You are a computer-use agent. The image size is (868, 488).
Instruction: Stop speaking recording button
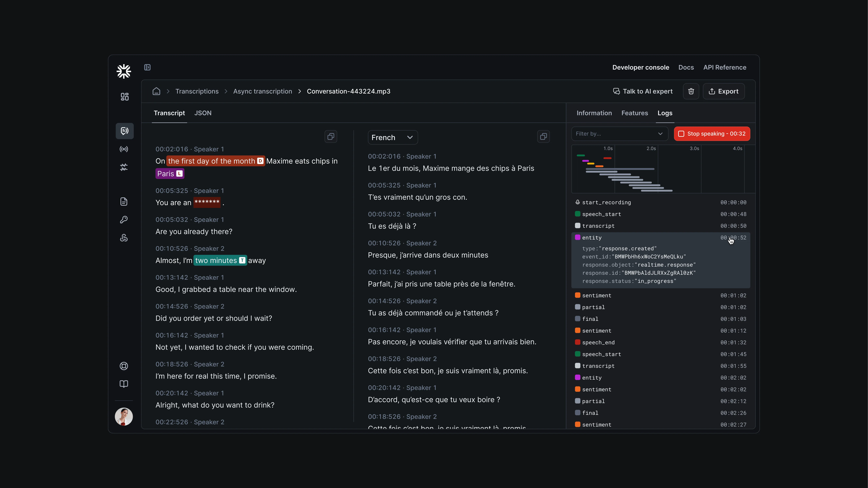[x=712, y=134]
